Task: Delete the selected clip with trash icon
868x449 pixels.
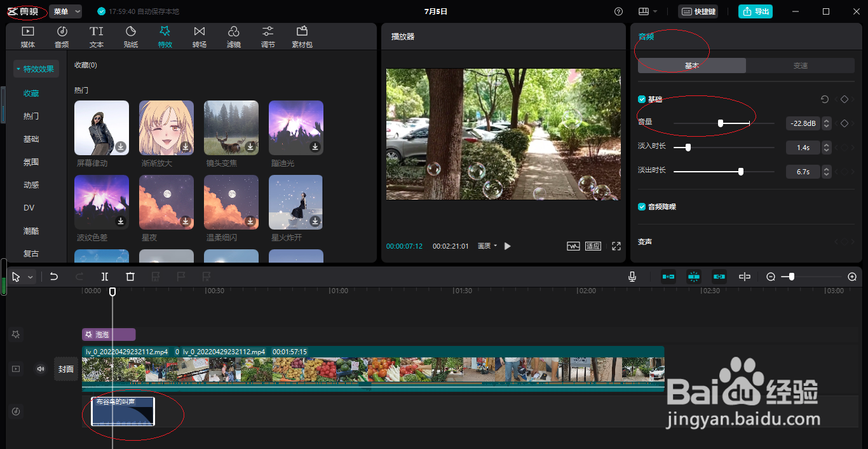Action: tap(130, 277)
